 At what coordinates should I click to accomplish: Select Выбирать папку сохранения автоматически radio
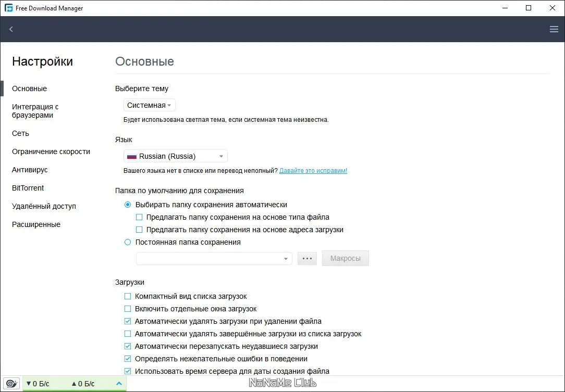pyautogui.click(x=128, y=205)
